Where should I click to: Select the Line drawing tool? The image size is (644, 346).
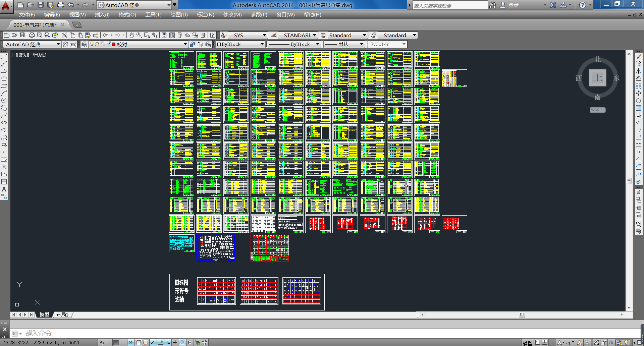coord(4,56)
